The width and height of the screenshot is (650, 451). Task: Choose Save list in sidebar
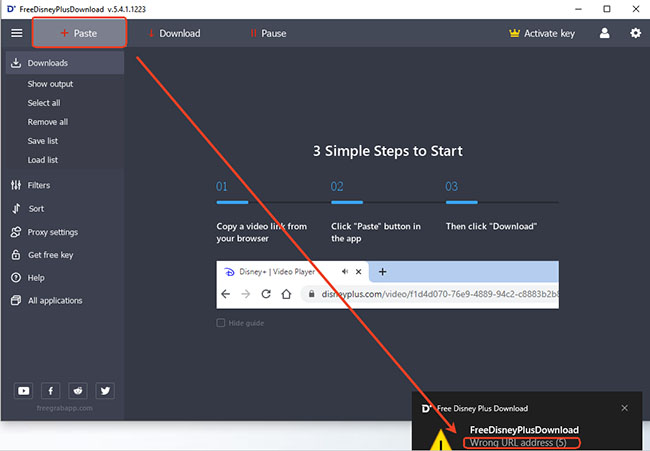coord(43,141)
